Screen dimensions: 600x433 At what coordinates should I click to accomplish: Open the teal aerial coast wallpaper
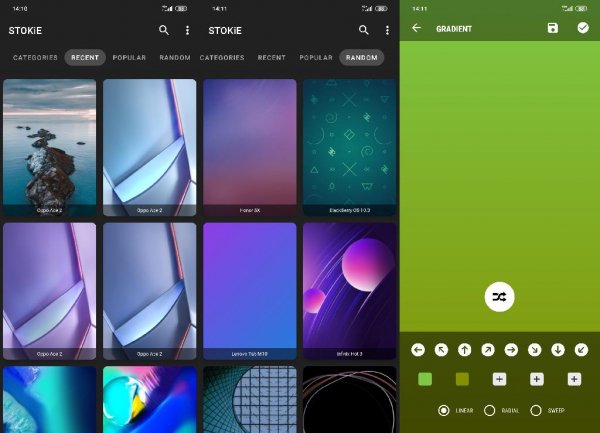pyautogui.click(x=50, y=400)
